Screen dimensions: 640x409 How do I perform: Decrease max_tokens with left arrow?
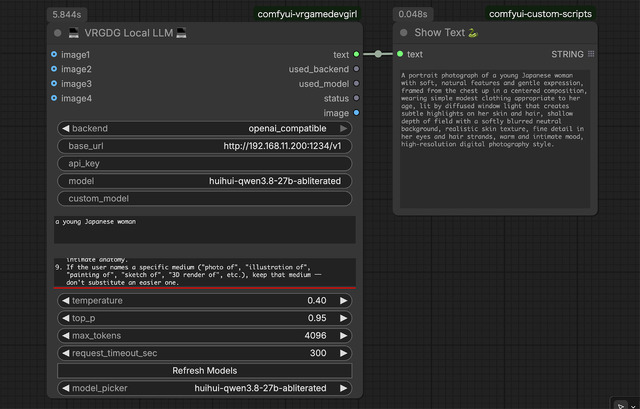coord(65,336)
